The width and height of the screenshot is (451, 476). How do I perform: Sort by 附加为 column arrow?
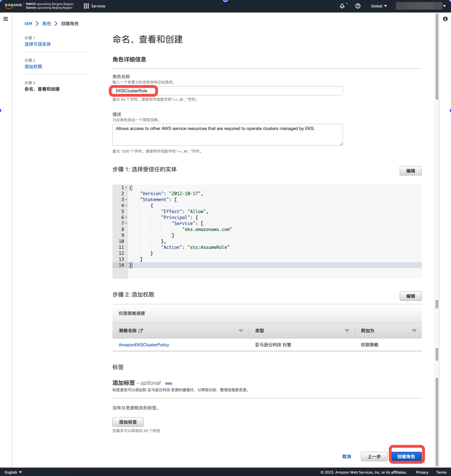coord(414,331)
